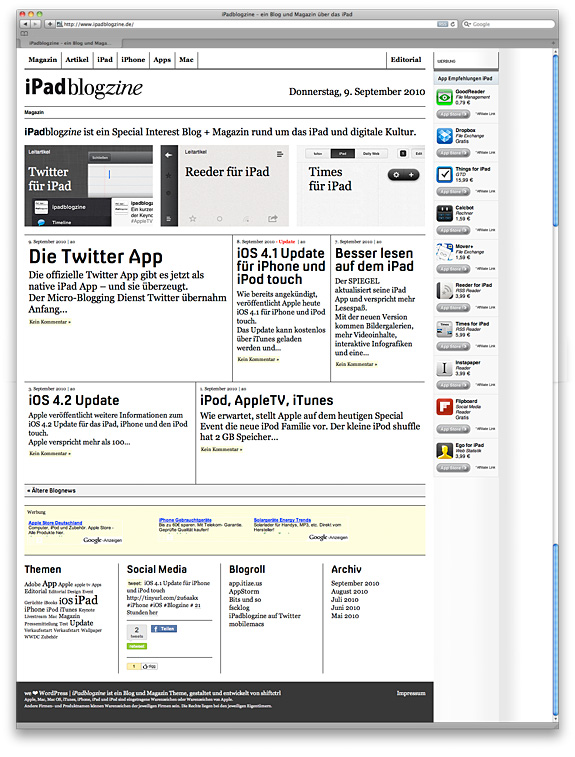Screen dimensions: 575x757
Task: Click the Times for iPad app icon
Action: (444, 329)
